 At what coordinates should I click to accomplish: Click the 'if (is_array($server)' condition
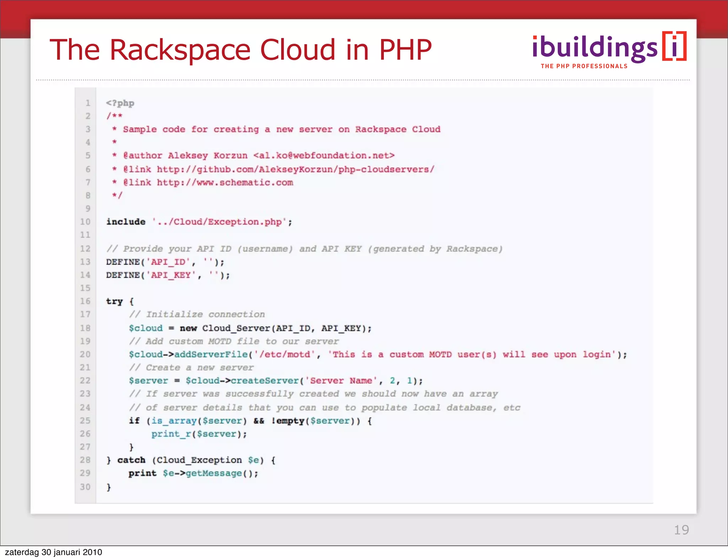250,421
